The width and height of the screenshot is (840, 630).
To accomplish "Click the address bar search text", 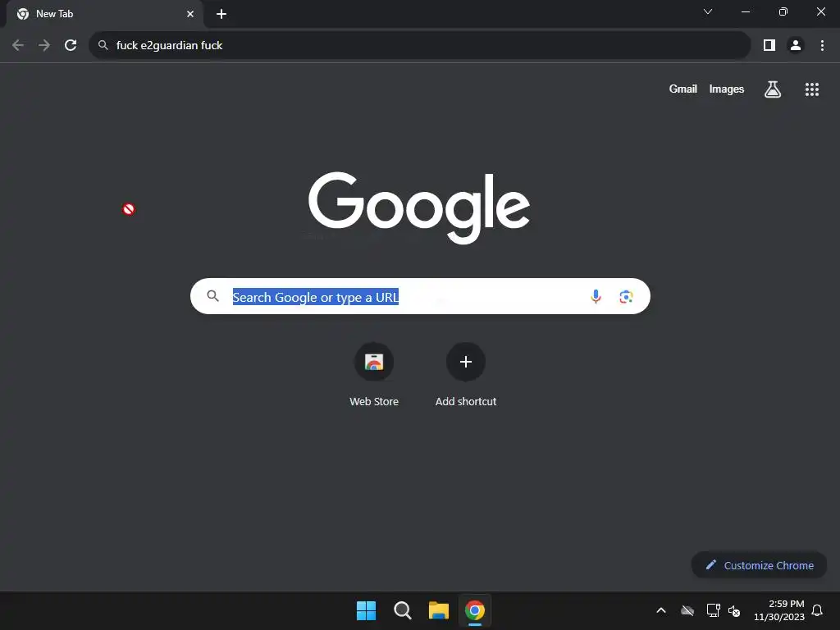I will click(169, 46).
